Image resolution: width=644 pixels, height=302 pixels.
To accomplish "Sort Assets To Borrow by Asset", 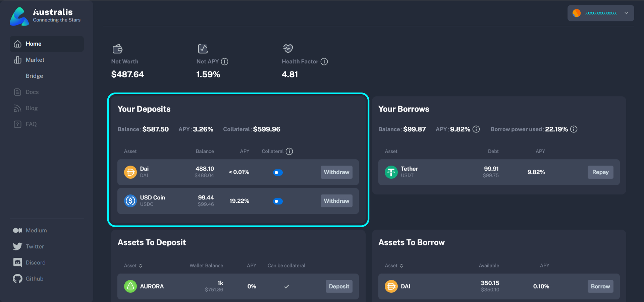I will point(394,266).
